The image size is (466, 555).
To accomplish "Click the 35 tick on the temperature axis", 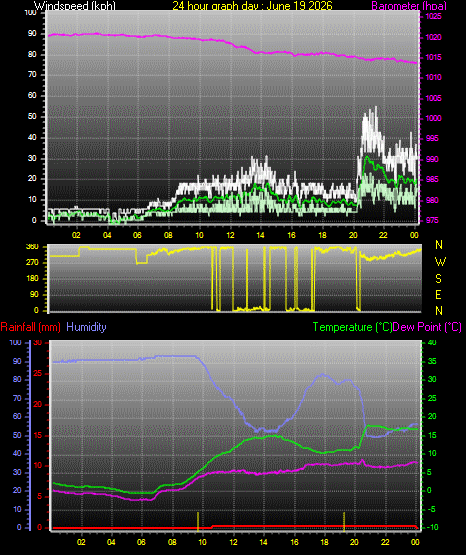I will pyautogui.click(x=432, y=361).
